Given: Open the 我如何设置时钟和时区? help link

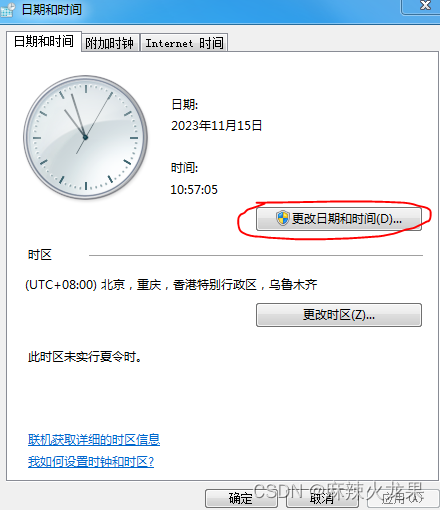Looking at the screenshot, I should coord(91,462).
